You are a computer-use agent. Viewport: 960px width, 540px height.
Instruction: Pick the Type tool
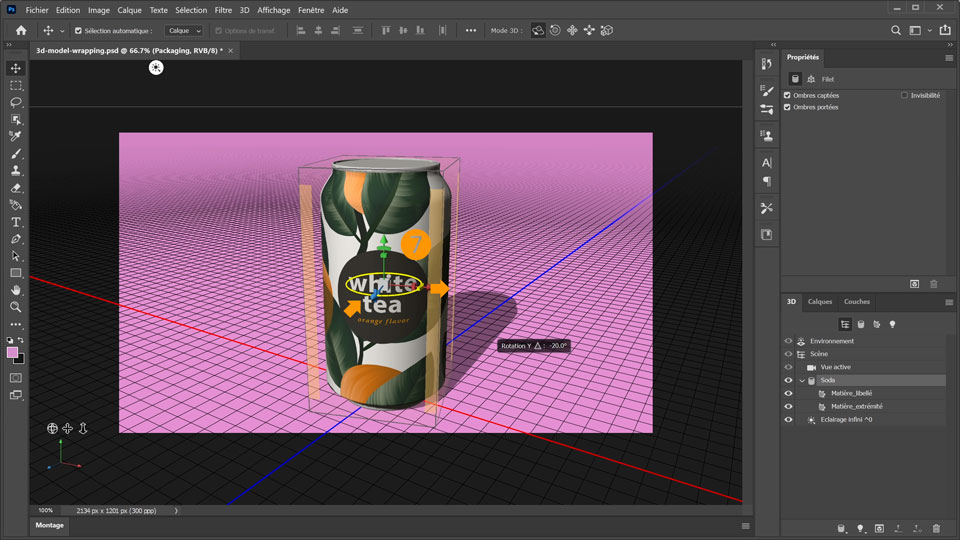click(16, 222)
